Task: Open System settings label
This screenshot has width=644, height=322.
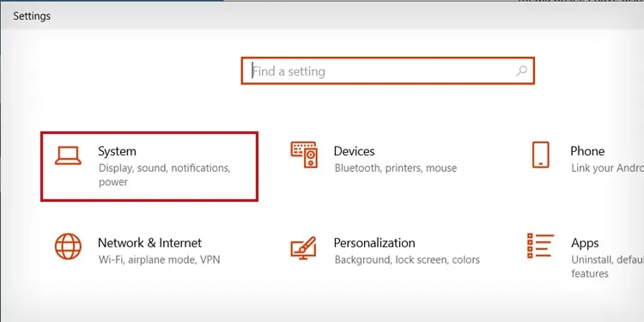Action: point(117,151)
